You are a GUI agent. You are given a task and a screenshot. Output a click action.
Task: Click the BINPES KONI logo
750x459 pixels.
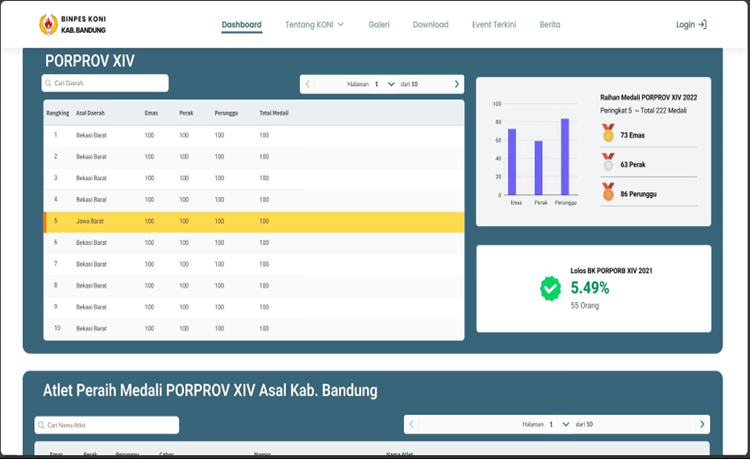click(47, 24)
